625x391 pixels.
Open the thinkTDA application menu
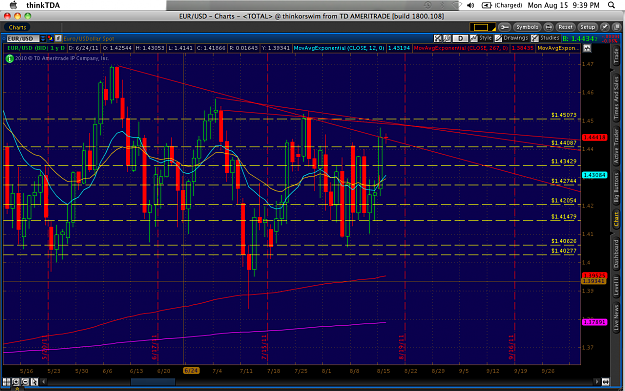pos(43,5)
